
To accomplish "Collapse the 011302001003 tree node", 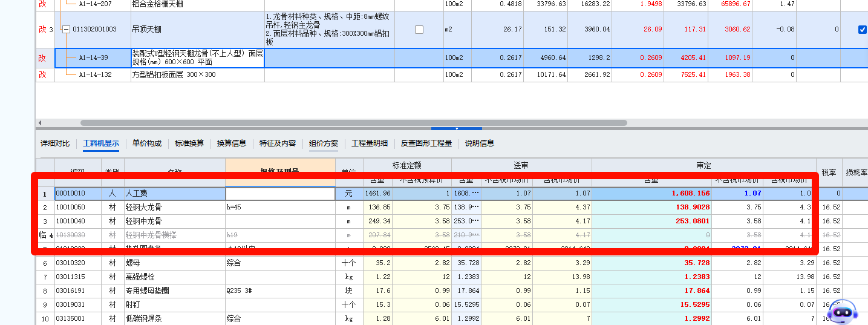I will coord(66,29).
